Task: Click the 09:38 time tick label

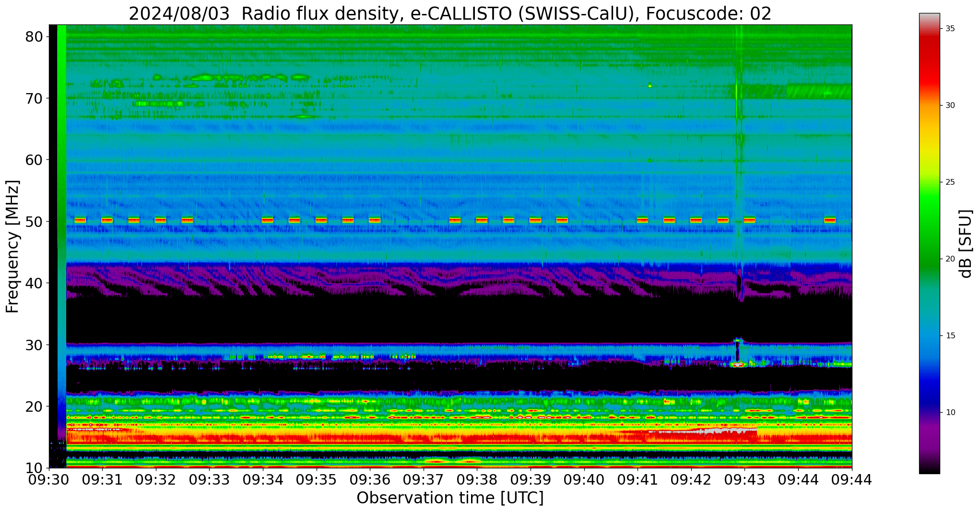Action: (x=477, y=479)
